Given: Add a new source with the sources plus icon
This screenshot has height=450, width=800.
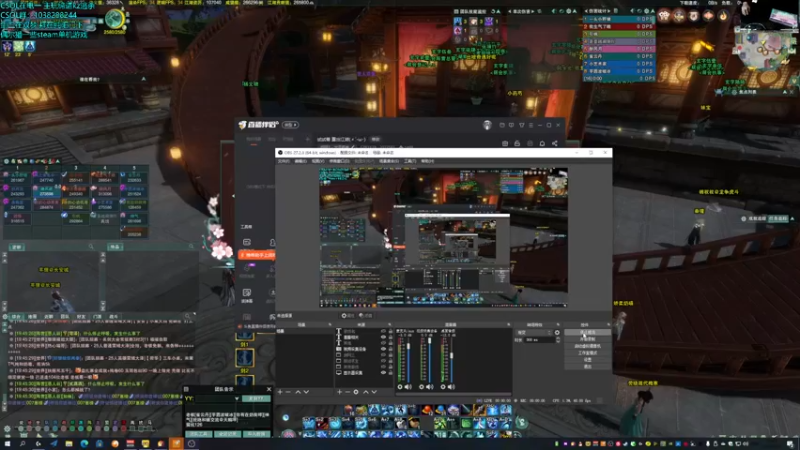Looking at the screenshot, I should [x=339, y=392].
